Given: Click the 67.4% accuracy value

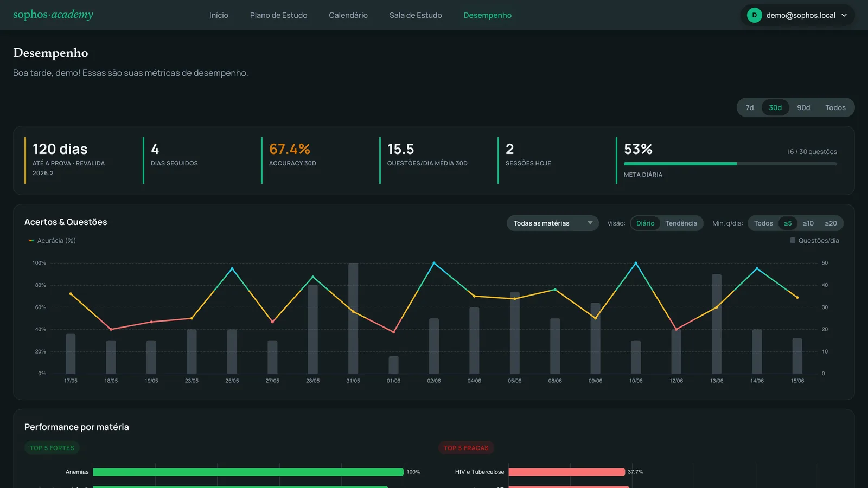Looking at the screenshot, I should pos(290,149).
